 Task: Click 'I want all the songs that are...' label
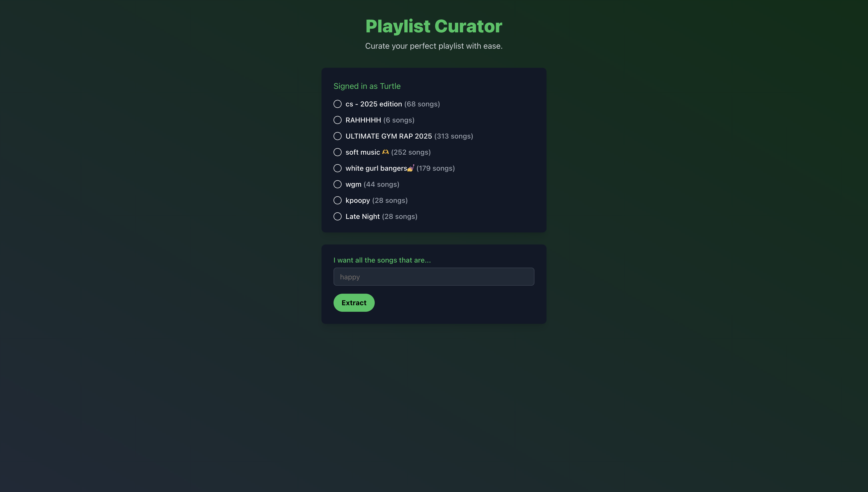[x=382, y=260]
